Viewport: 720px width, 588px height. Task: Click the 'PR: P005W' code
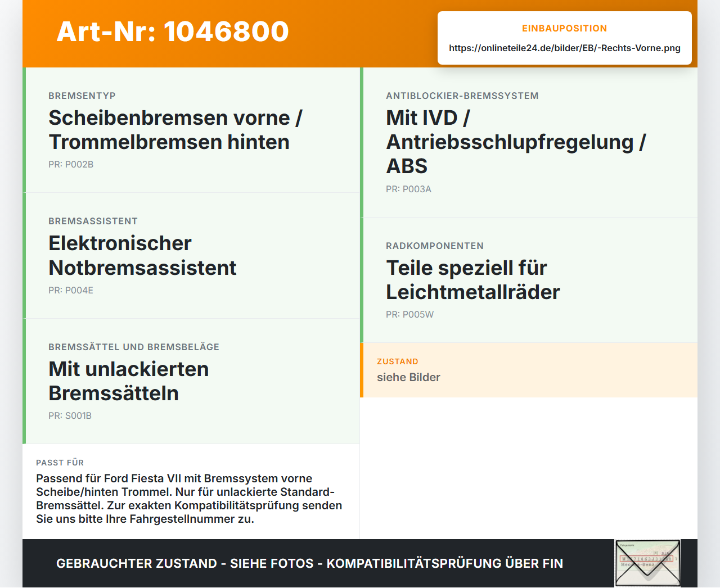click(409, 315)
